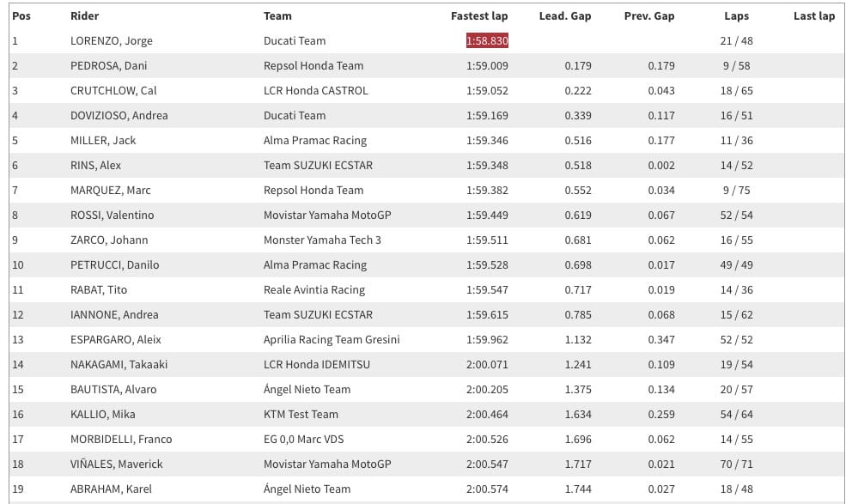Click the Repsol Honda Team cell for MARQUEZ
Screen dimensions: 852x504
tap(313, 190)
